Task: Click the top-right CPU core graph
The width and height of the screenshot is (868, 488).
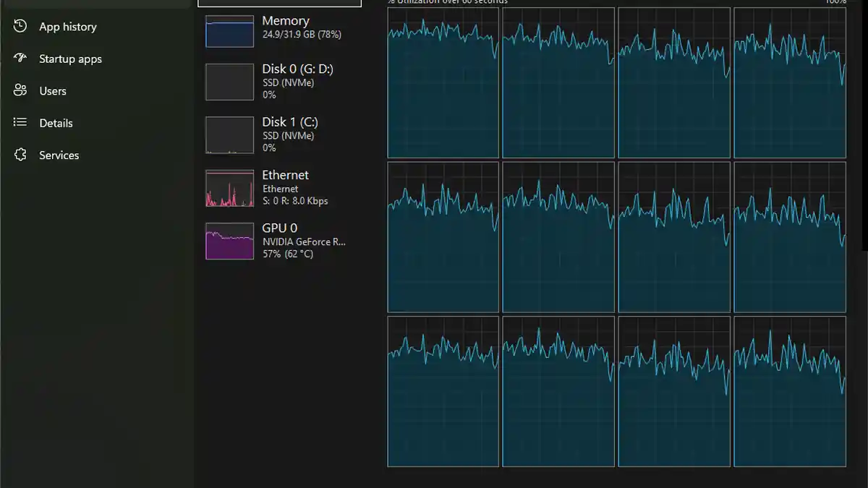Action: [x=789, y=83]
